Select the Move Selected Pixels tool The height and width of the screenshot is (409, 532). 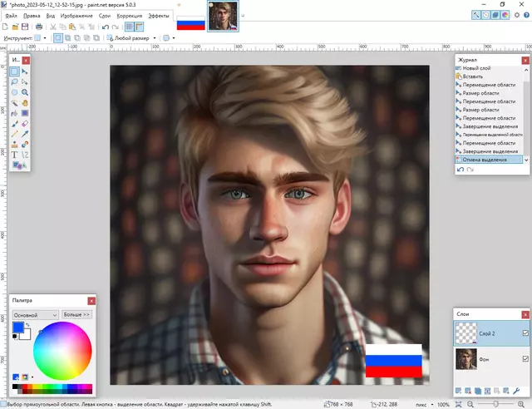click(25, 71)
